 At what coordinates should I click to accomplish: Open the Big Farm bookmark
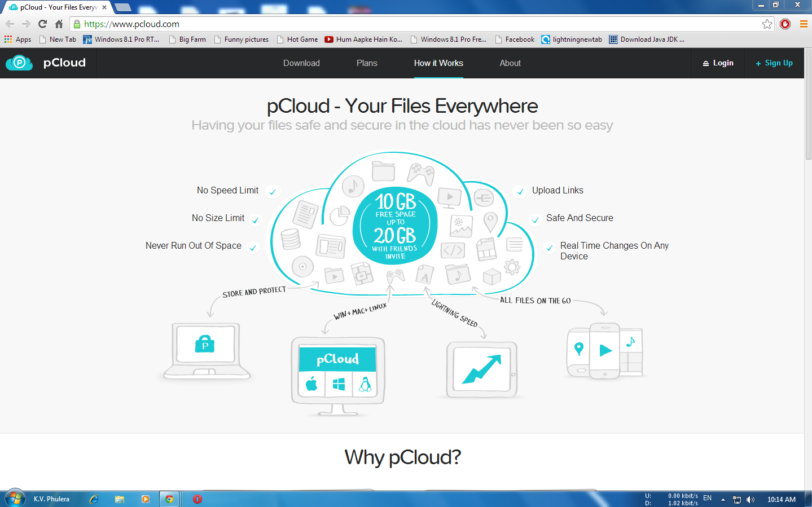pos(188,39)
